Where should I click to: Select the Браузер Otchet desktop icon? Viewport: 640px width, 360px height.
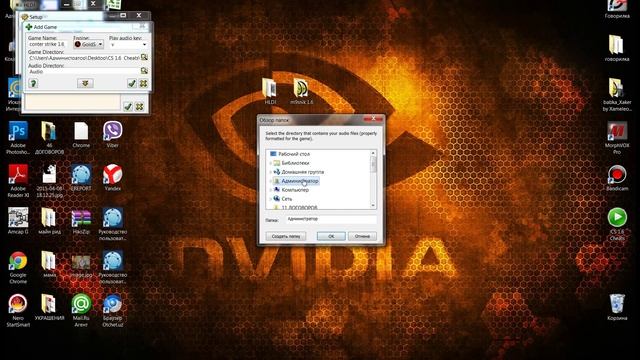[112, 311]
